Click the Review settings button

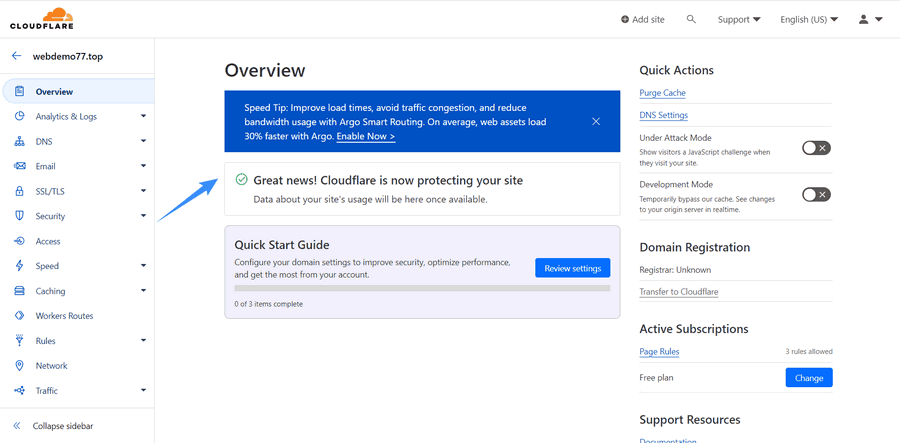click(x=572, y=268)
